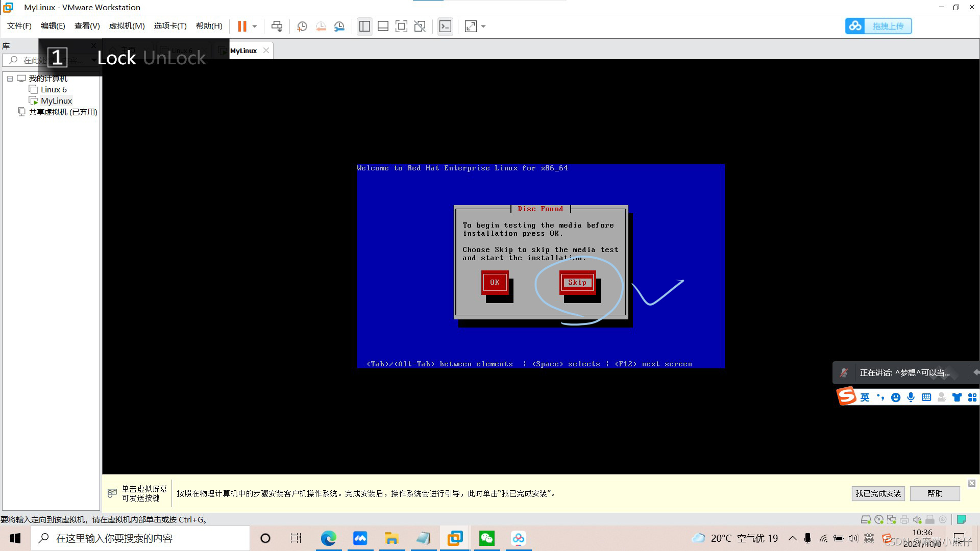Image resolution: width=980 pixels, height=551 pixels.
Task: Click the orange Pause VM button
Action: [x=242, y=26]
